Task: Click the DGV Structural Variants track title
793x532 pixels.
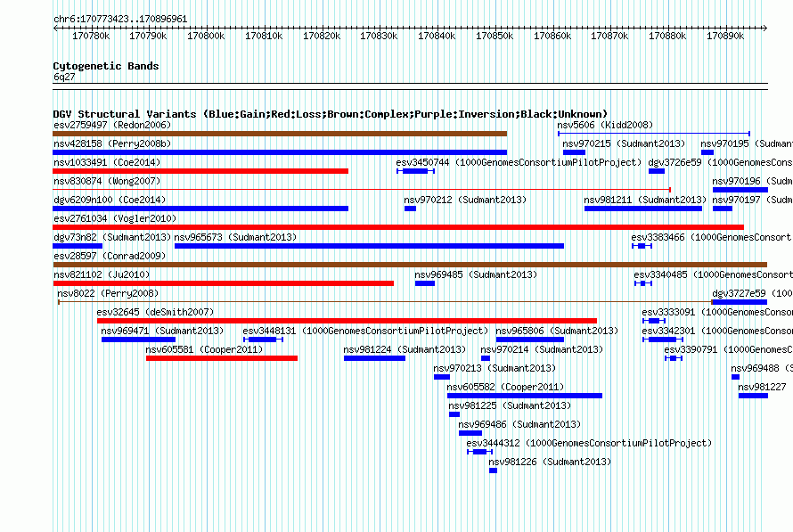Action: pos(331,114)
